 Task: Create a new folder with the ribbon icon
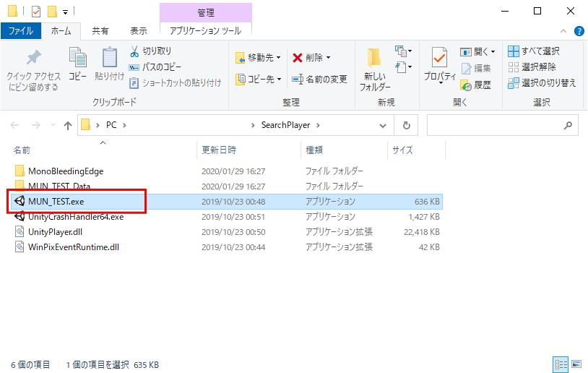point(373,60)
